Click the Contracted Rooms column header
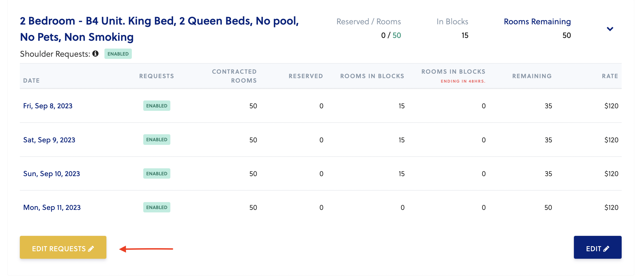The height and width of the screenshot is (278, 644). click(x=234, y=76)
